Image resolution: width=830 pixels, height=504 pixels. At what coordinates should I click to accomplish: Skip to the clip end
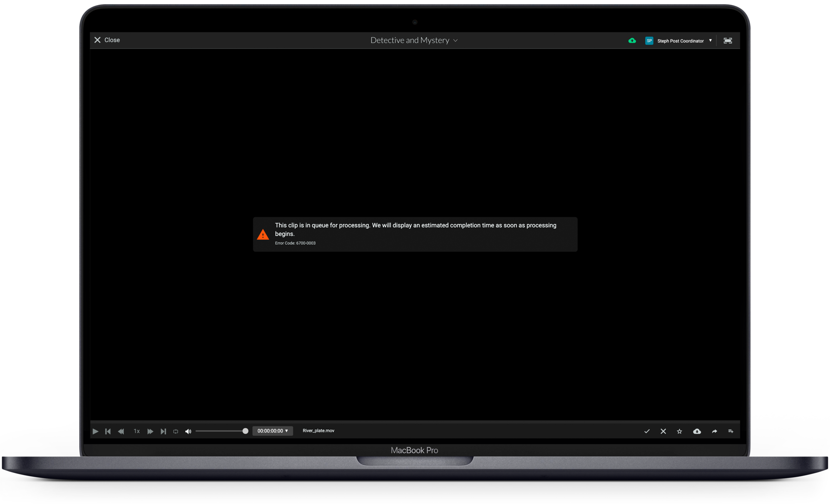tap(163, 431)
